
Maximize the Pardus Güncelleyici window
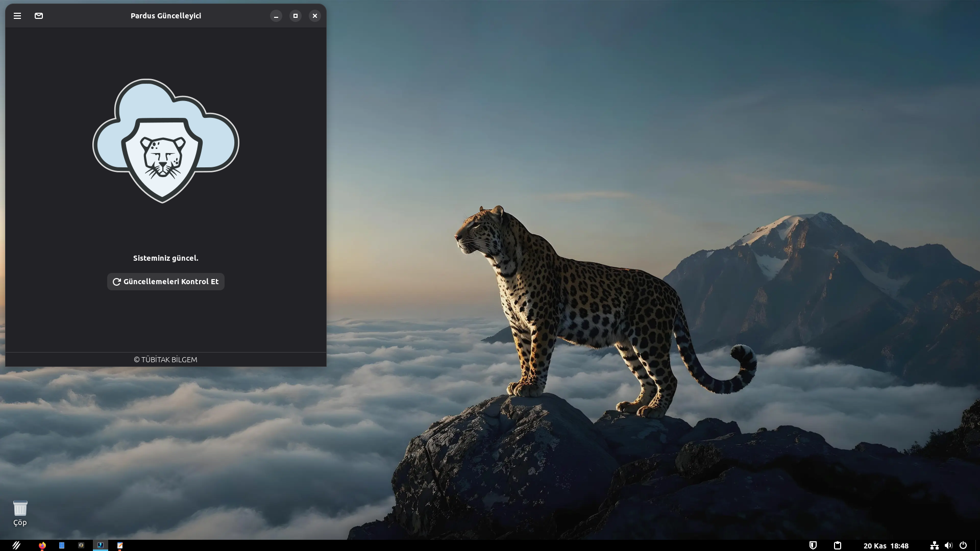coord(296,16)
